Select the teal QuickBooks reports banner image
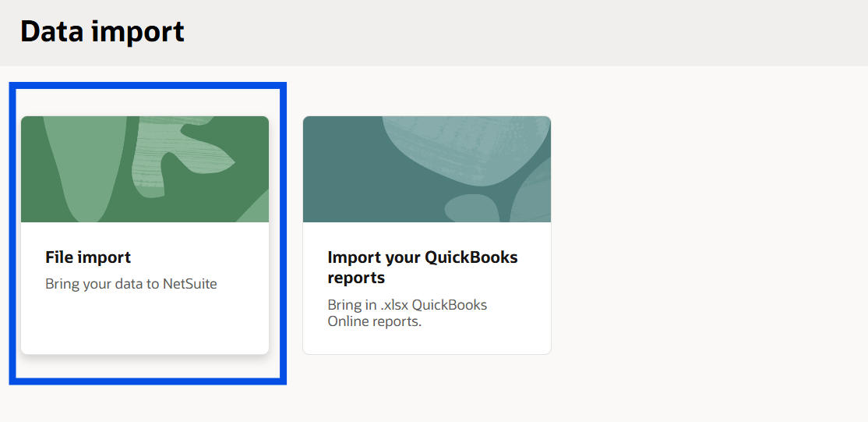868x422 pixels. pos(427,169)
